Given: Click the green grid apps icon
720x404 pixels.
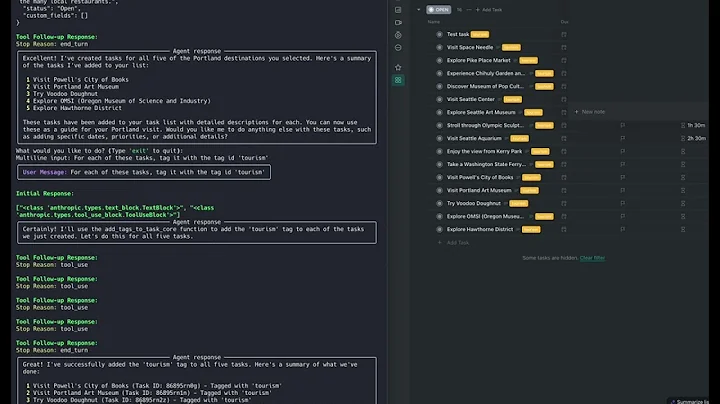Looking at the screenshot, I should (x=398, y=80).
